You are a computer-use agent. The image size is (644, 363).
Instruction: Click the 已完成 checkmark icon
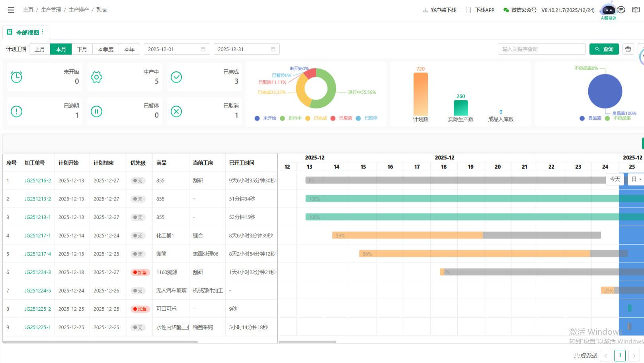[x=176, y=77]
